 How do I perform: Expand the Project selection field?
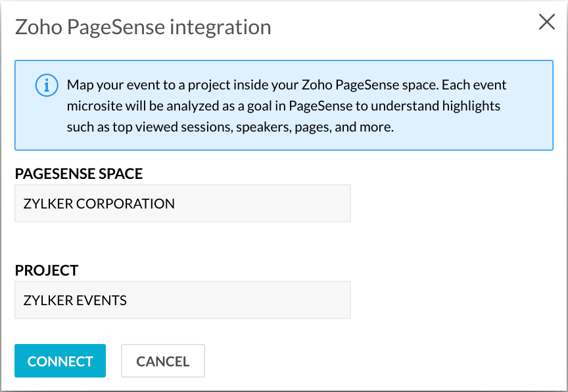pos(182,301)
